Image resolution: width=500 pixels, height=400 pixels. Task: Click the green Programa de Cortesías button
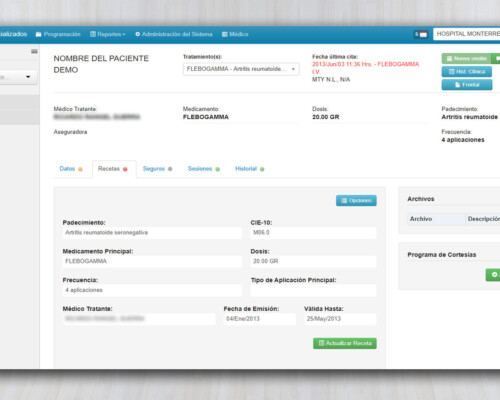point(493,275)
